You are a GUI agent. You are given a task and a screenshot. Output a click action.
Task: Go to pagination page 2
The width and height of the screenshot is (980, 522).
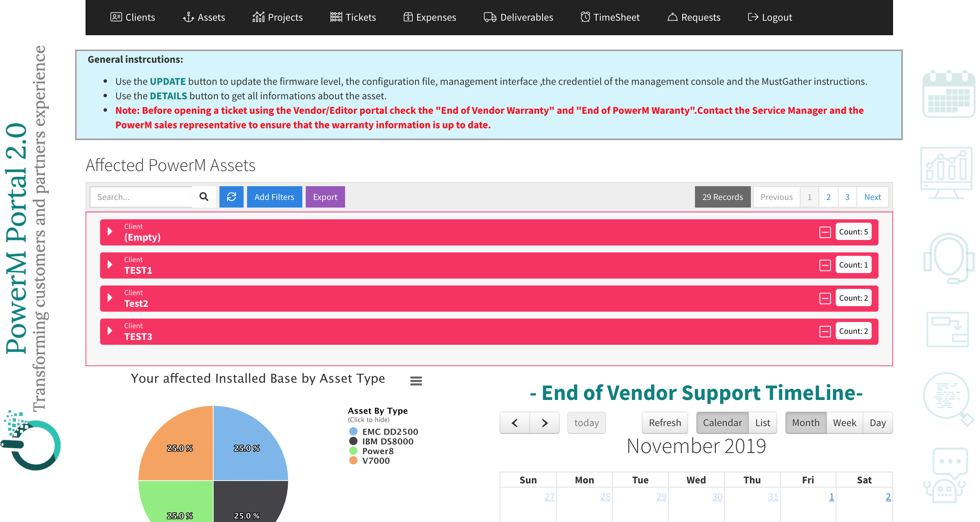828,197
